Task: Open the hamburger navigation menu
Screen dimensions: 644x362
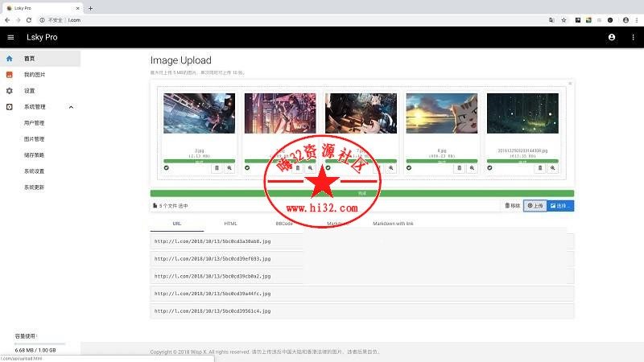Action: 10,37
